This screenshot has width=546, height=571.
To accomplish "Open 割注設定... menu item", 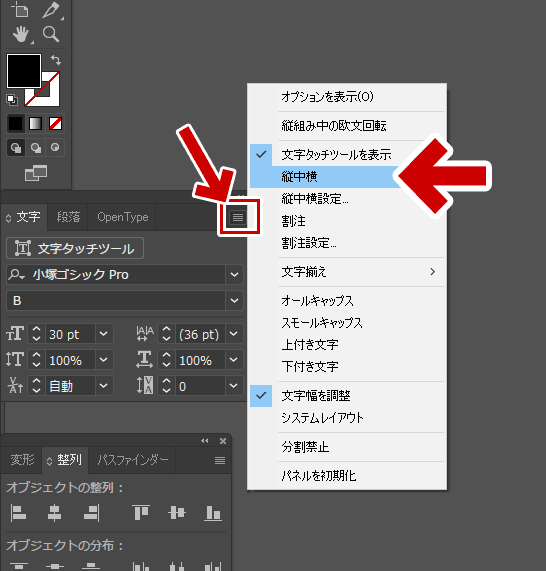I will pos(347,243).
